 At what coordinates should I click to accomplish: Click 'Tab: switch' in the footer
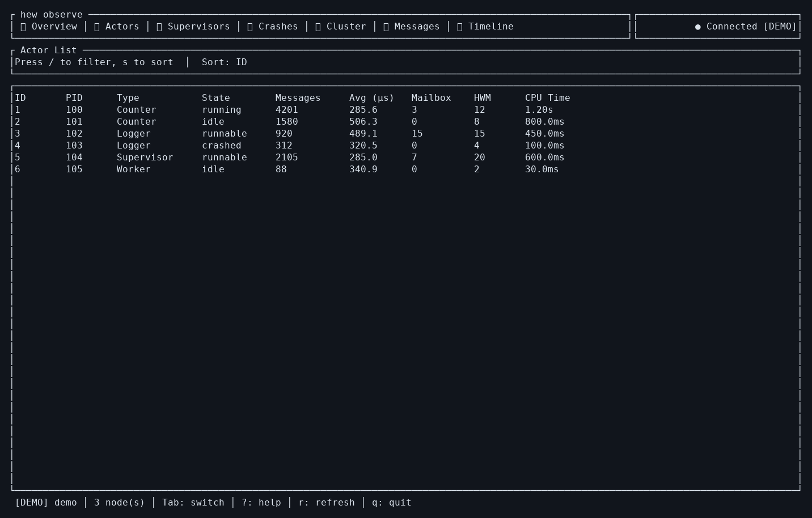(x=193, y=503)
